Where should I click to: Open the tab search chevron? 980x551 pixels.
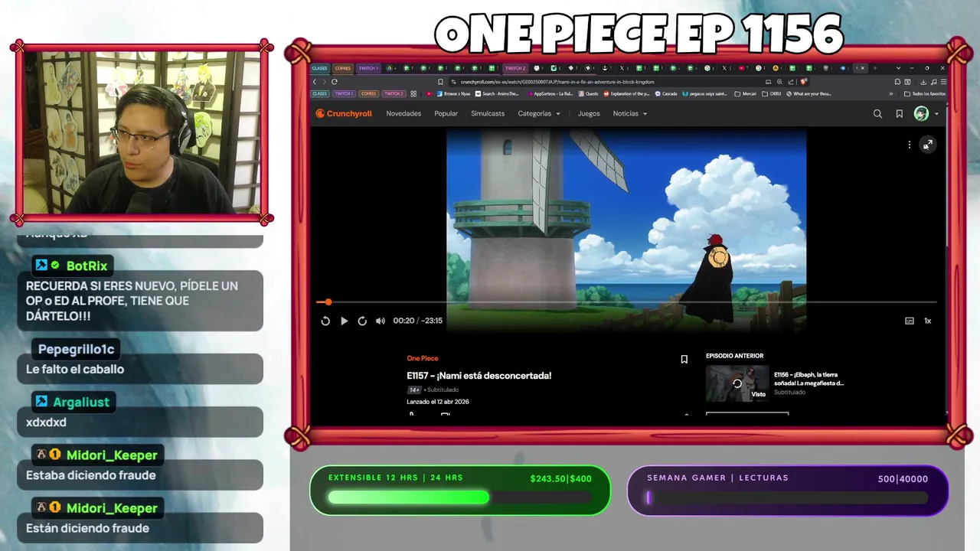click(898, 68)
